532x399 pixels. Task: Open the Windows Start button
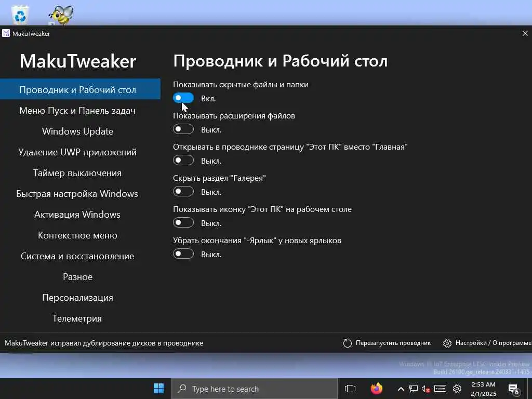158,389
